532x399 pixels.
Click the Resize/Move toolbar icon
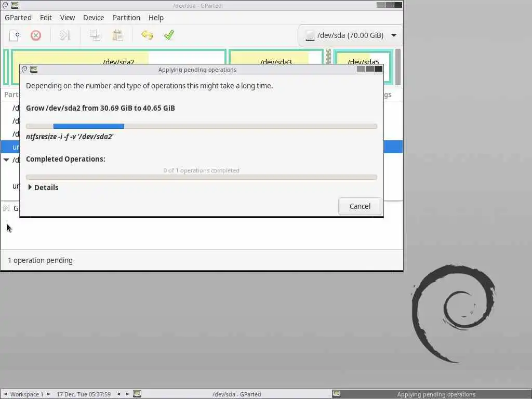click(x=65, y=35)
